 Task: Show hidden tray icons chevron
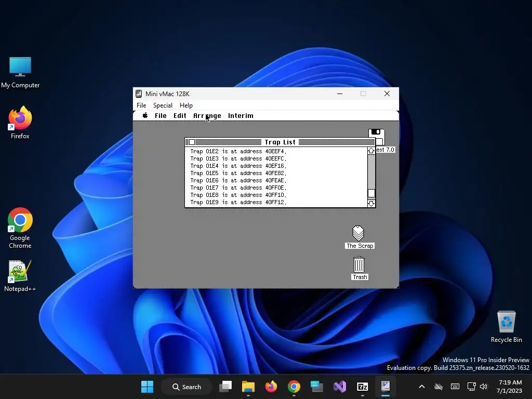[x=422, y=387]
